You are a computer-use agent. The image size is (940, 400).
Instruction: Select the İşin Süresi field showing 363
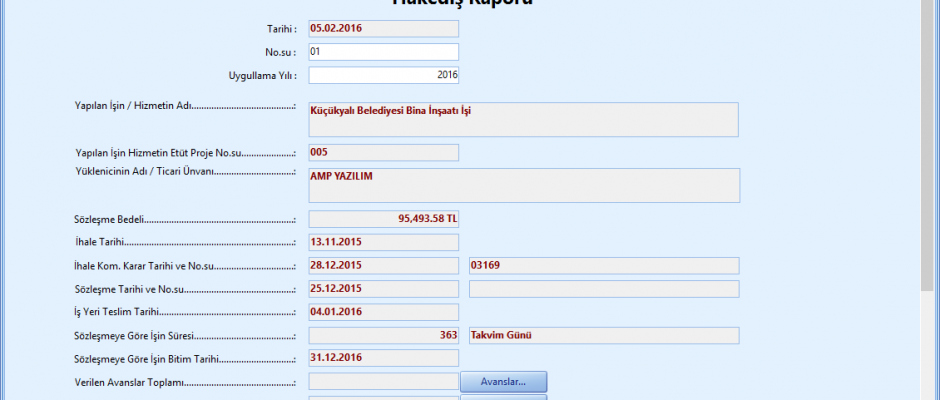pos(383,335)
